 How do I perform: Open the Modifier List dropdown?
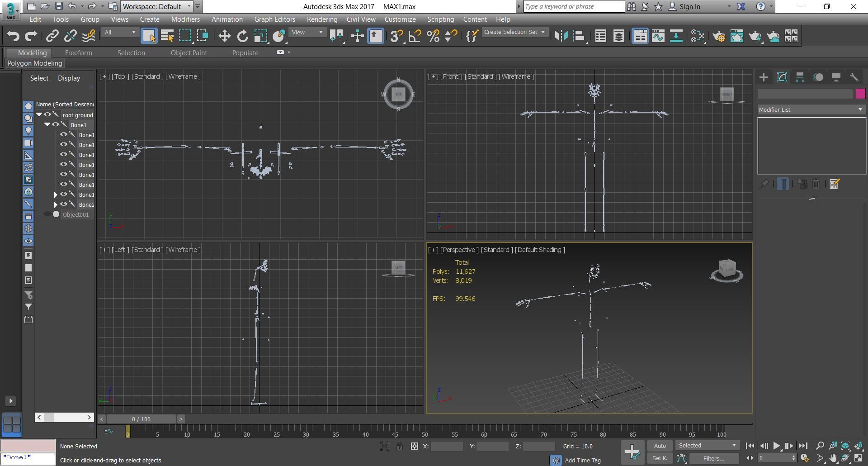[811, 109]
